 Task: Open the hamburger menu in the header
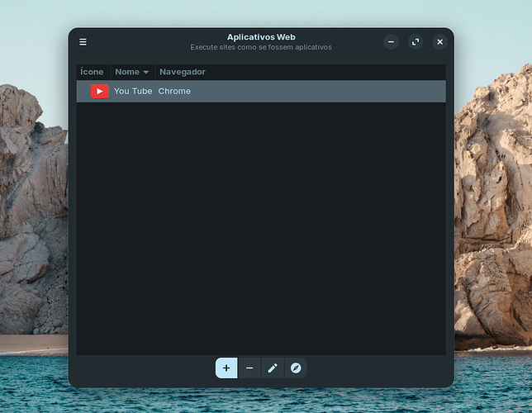(x=83, y=42)
